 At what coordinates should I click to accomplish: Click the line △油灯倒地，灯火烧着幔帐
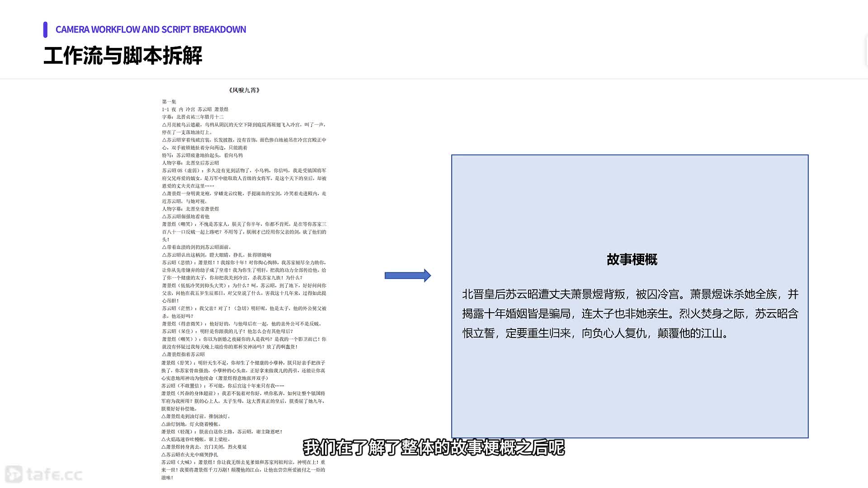(191, 424)
